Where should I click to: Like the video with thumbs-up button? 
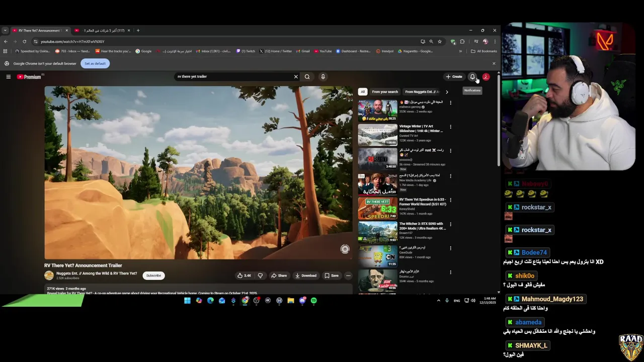click(x=244, y=276)
